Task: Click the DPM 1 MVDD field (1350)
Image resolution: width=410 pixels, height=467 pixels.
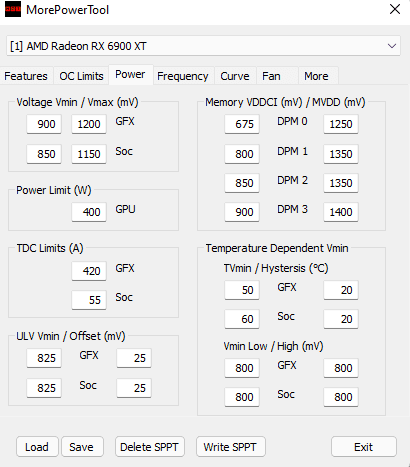Action: pos(341,154)
